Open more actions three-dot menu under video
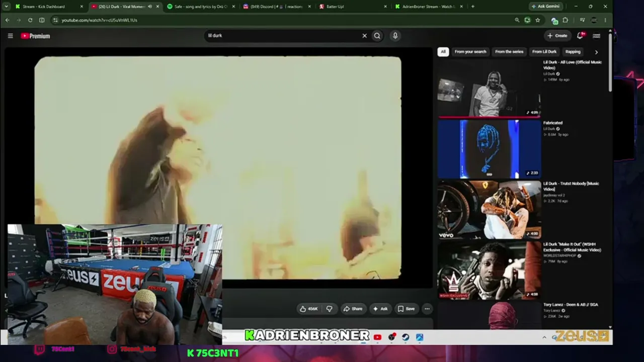This screenshot has width=644, height=362. pyautogui.click(x=427, y=309)
